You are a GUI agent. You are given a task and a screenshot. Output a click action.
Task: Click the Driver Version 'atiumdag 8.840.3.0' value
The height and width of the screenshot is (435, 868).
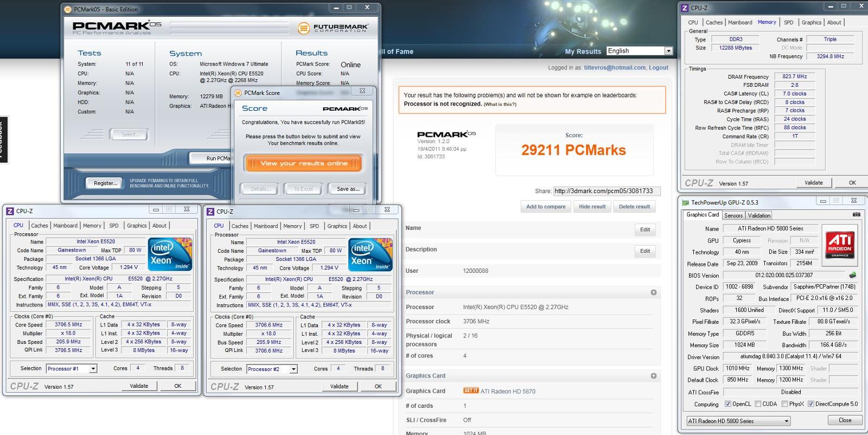click(790, 357)
